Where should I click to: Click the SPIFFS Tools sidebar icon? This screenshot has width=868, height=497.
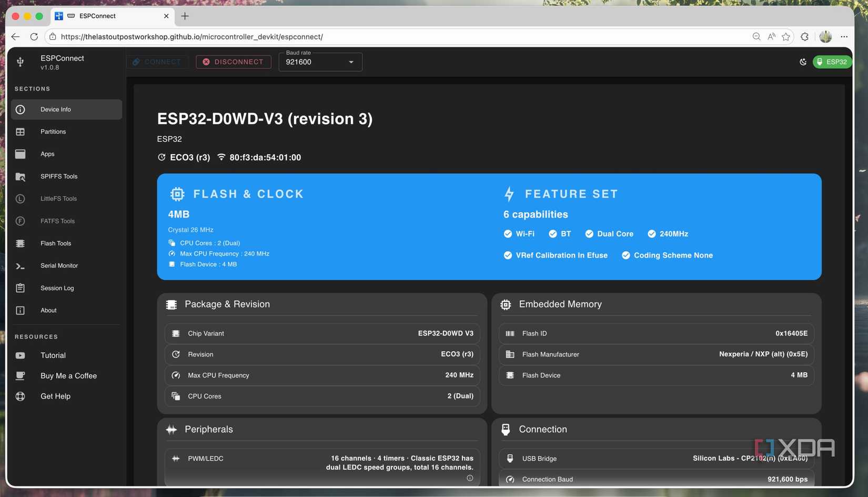20,176
